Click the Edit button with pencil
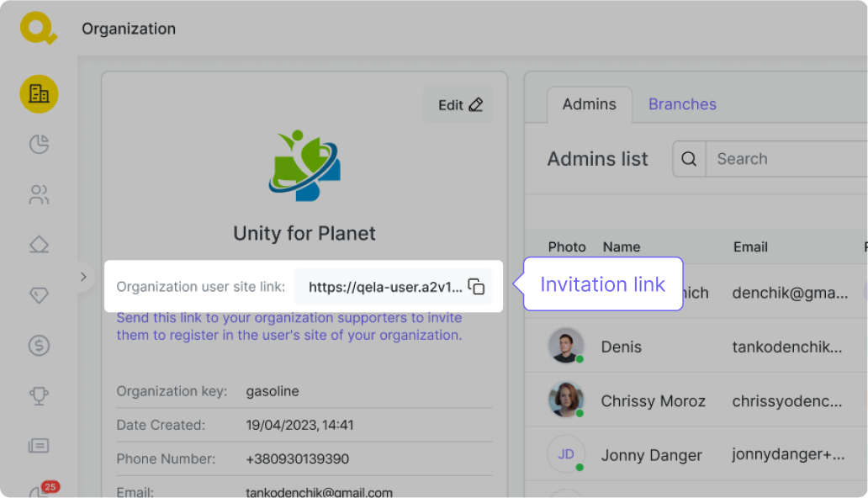 tap(459, 105)
